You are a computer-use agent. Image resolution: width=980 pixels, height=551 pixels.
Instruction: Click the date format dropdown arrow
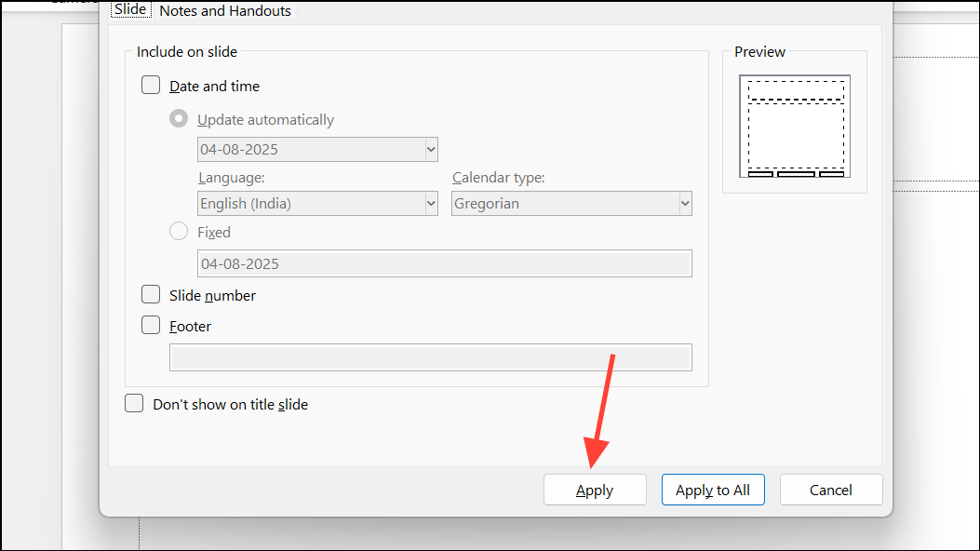pyautogui.click(x=431, y=149)
